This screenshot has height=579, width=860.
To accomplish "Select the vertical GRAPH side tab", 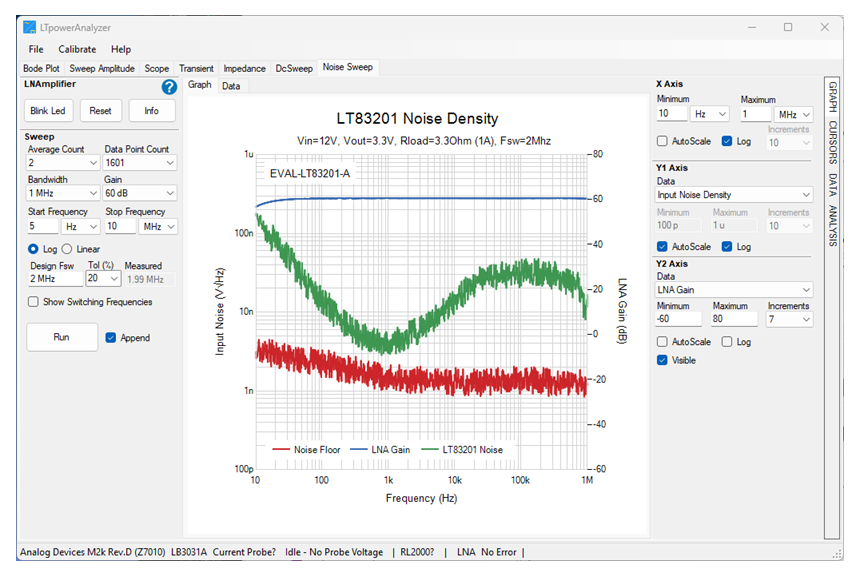I will click(x=833, y=97).
